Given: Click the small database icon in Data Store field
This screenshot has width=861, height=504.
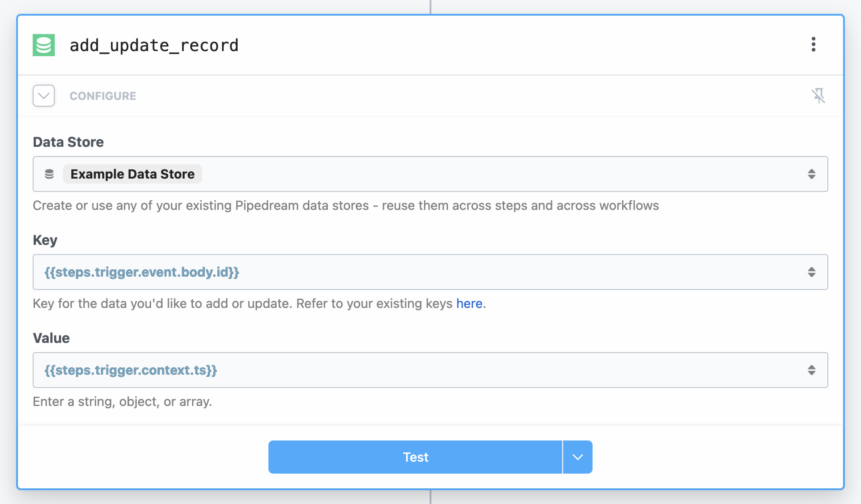Looking at the screenshot, I should tap(49, 174).
